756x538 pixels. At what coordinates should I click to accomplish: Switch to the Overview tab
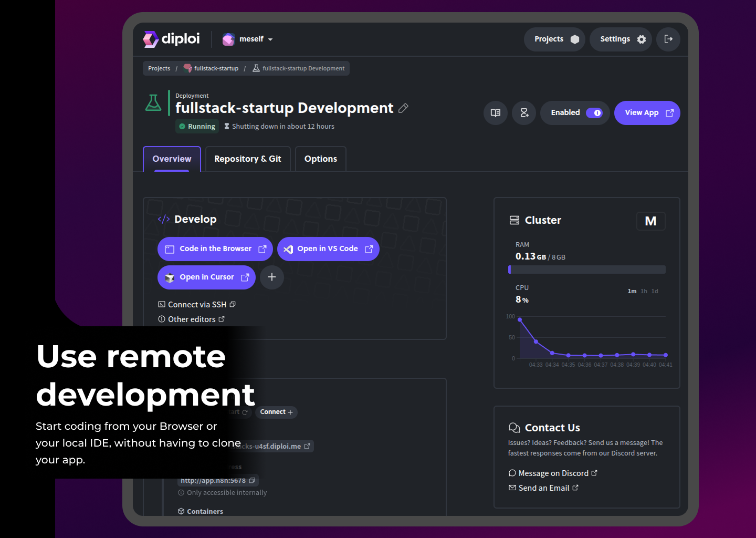click(172, 159)
